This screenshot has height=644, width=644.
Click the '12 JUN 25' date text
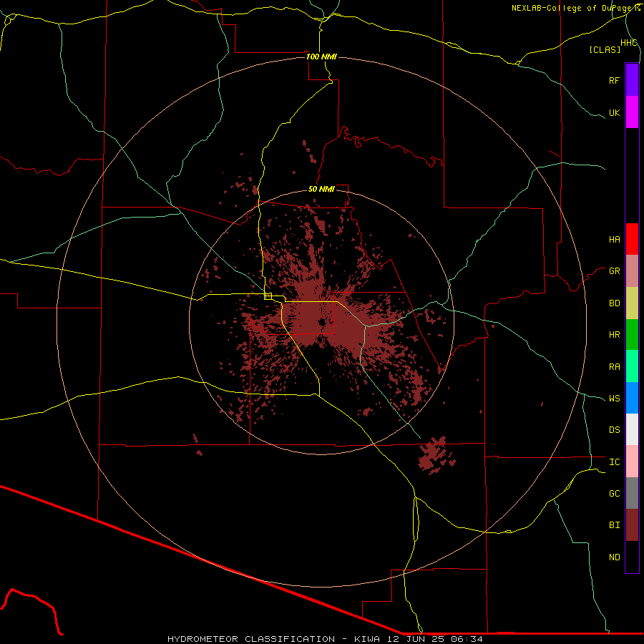click(416, 639)
